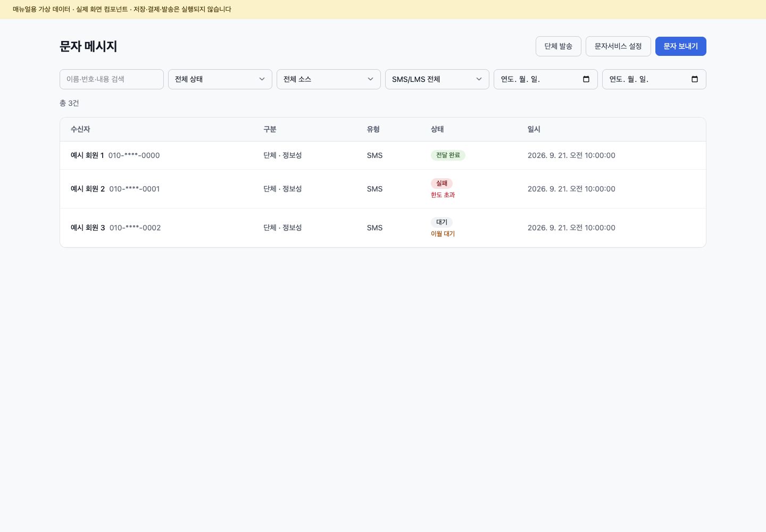
Task: Click the 실패 status badge
Action: pos(442,184)
